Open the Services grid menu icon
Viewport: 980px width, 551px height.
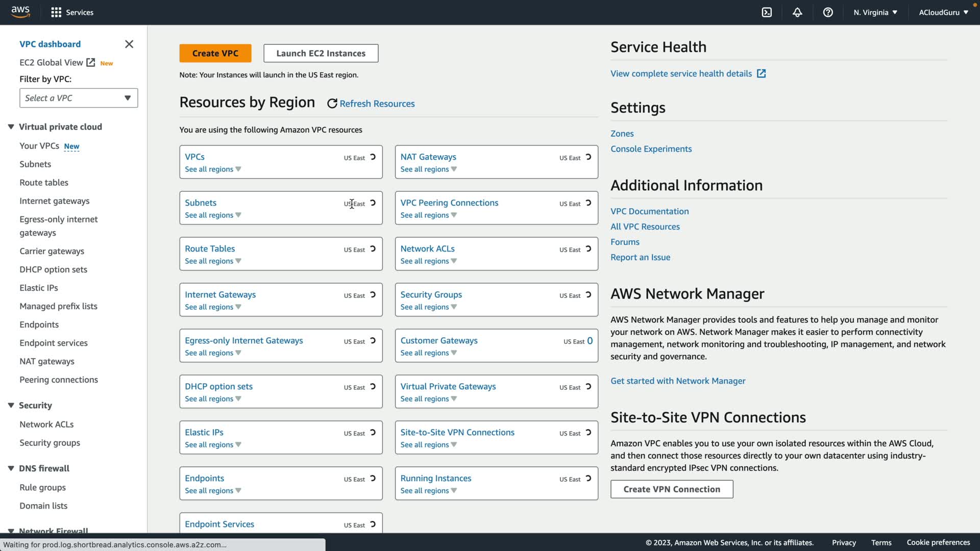click(56, 12)
